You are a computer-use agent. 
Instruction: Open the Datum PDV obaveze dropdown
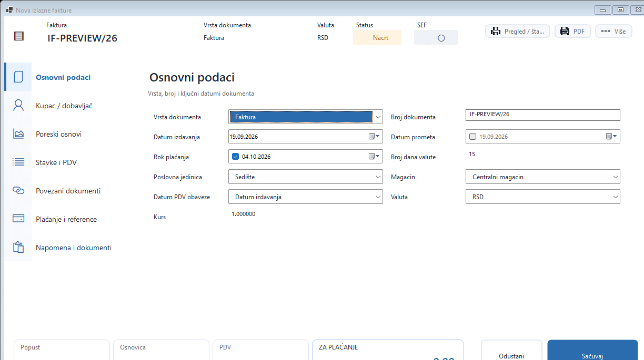306,197
